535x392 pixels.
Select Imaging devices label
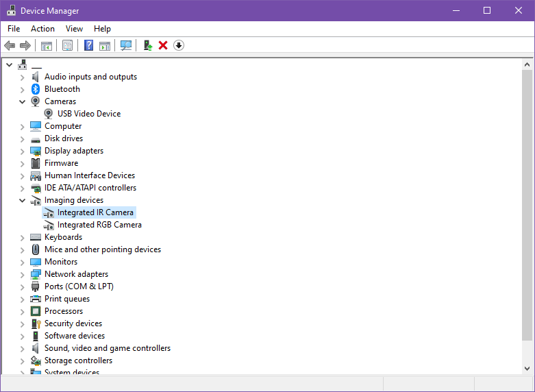(74, 200)
